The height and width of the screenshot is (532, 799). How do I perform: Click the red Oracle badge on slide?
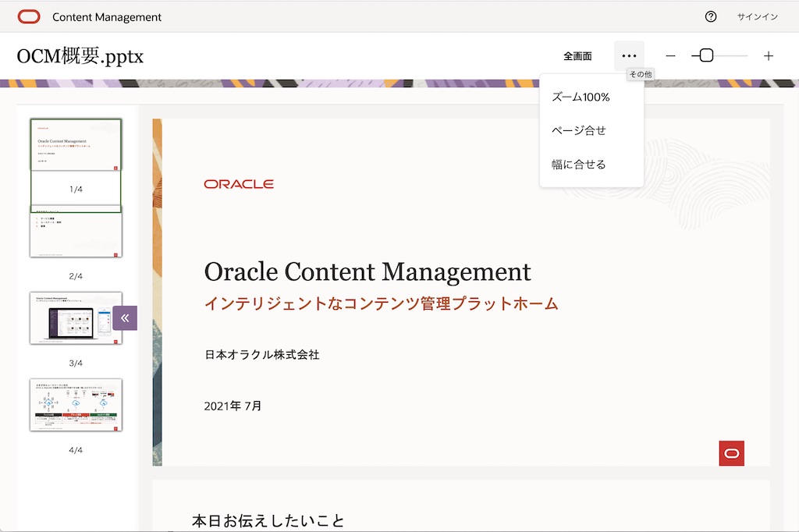click(731, 453)
